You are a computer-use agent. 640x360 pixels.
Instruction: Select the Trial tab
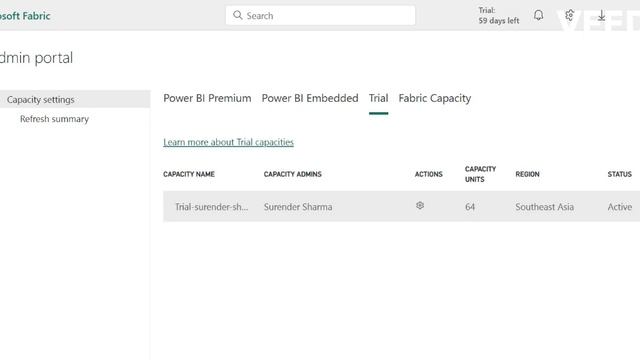pyautogui.click(x=378, y=98)
